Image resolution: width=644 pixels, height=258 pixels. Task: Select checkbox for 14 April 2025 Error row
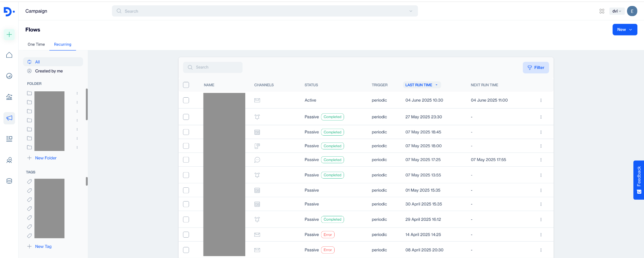click(186, 235)
